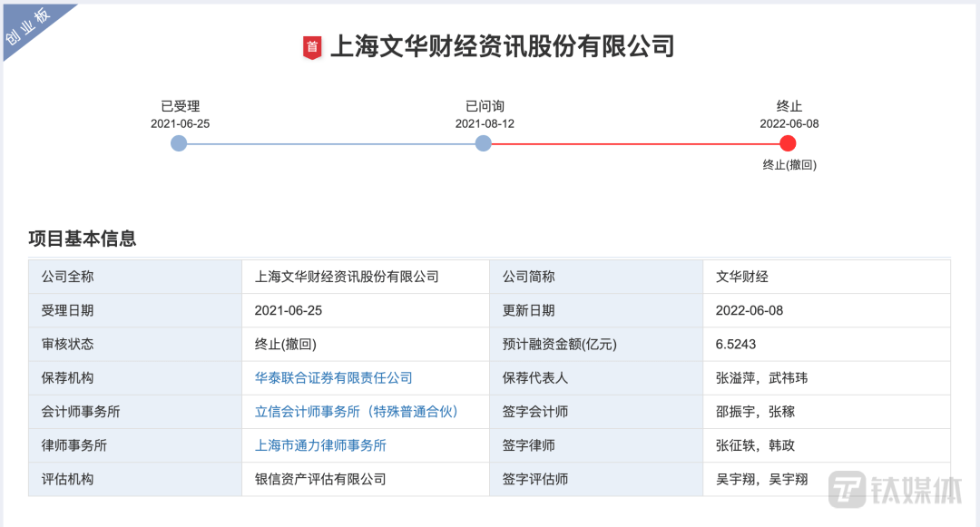Click the 更新日期 value 2022-06-08 in table
This screenshot has width=980, height=527.
click(x=750, y=310)
